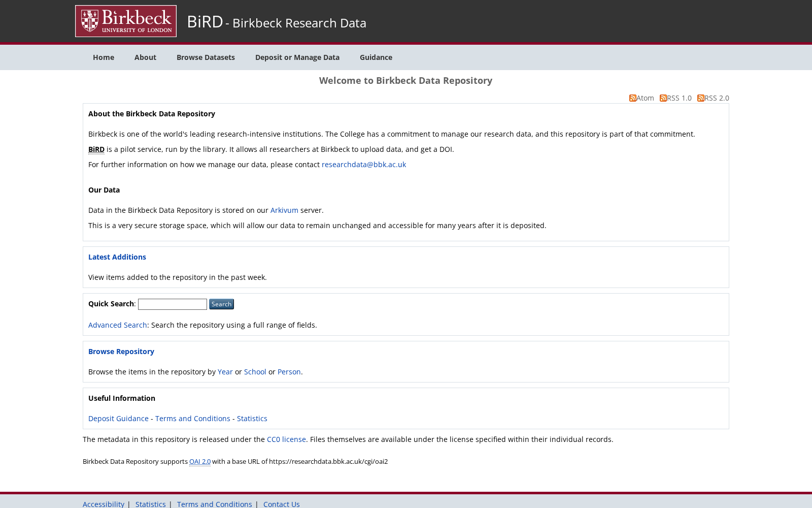Open Deposit or Manage Data menu

point(297,57)
